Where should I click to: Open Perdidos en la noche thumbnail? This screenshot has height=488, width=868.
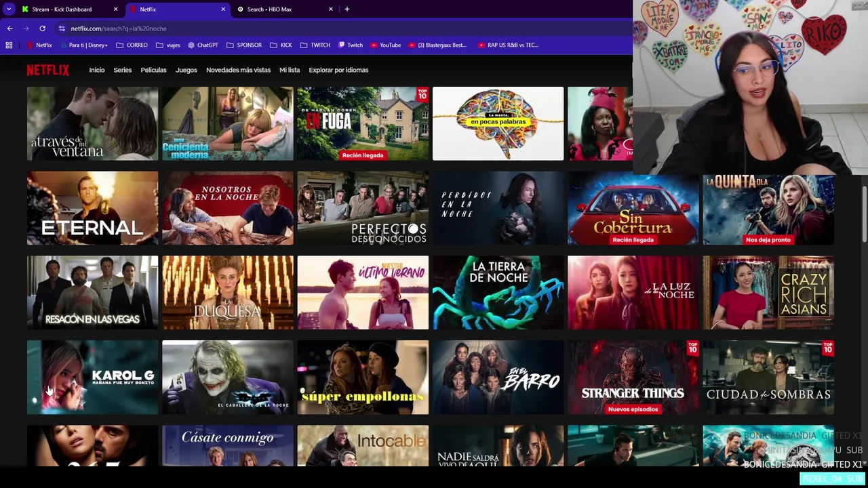498,208
